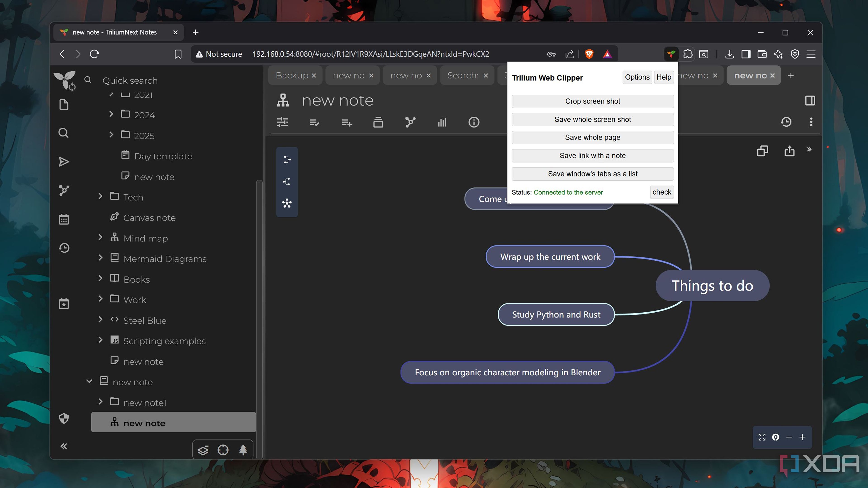Zoom out the mind map

(x=789, y=437)
